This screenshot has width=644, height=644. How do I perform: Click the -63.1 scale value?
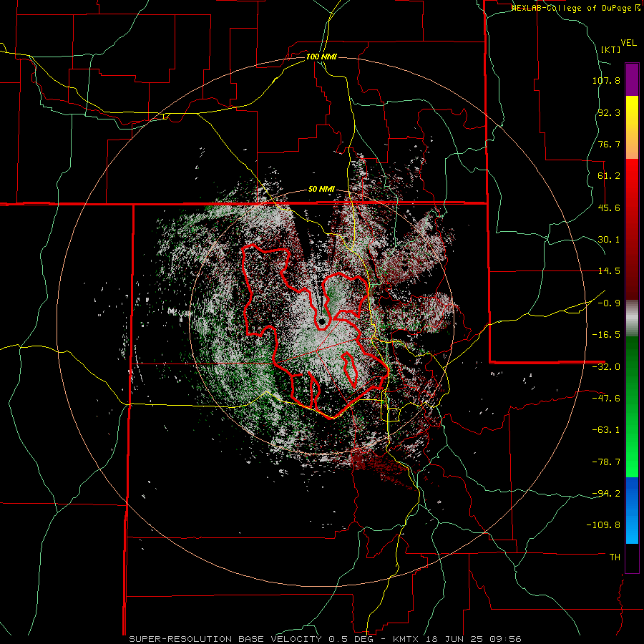606,430
